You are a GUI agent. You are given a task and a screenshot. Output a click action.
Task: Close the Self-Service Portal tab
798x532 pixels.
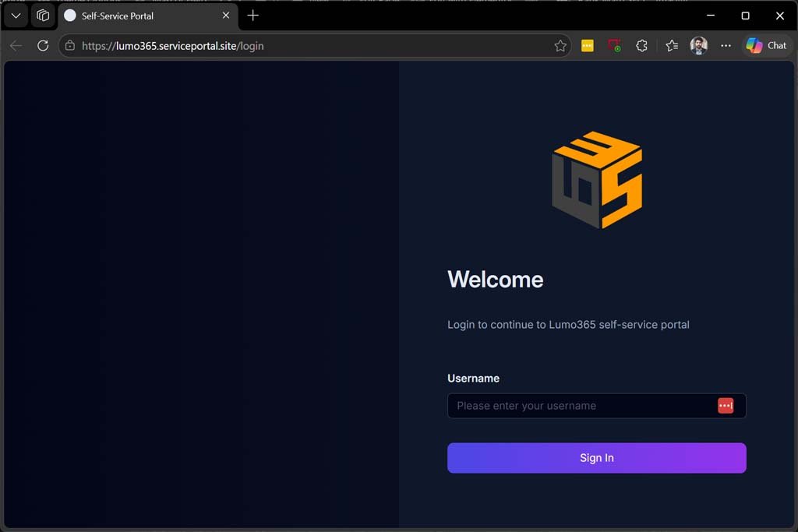[x=226, y=16]
